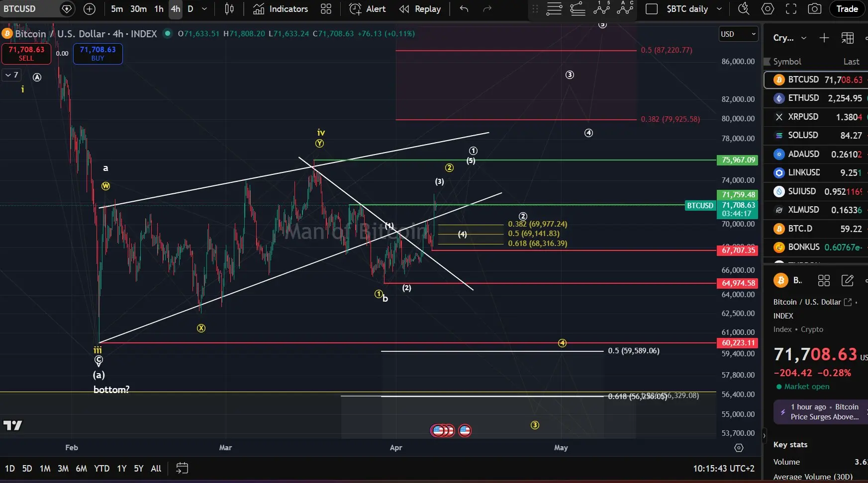Image resolution: width=868 pixels, height=483 pixels.
Task: Open price scale settings gear icon
Action: [739, 448]
